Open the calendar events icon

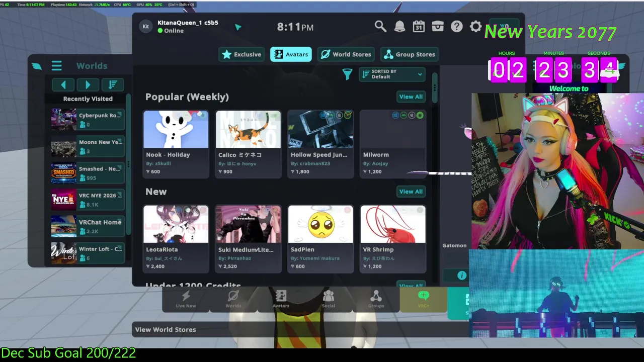419,27
